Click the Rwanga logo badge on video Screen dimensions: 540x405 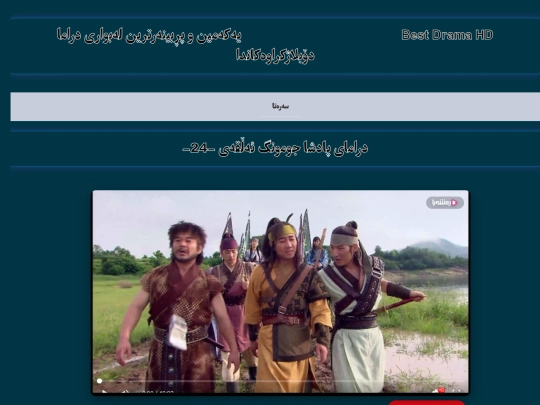point(445,202)
